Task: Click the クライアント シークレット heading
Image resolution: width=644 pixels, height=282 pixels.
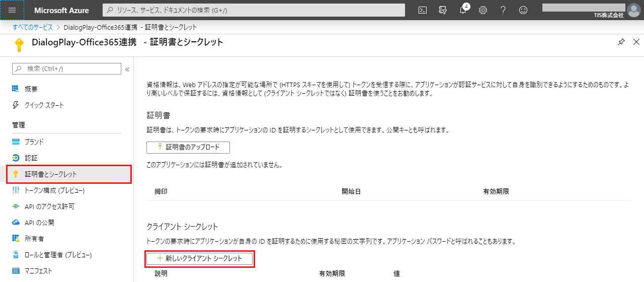Action: (182, 227)
